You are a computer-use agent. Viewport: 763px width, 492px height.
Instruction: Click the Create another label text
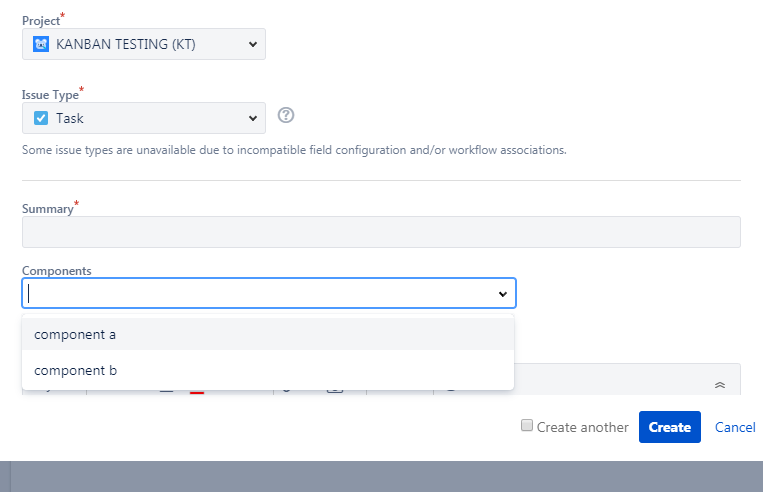pos(582,427)
